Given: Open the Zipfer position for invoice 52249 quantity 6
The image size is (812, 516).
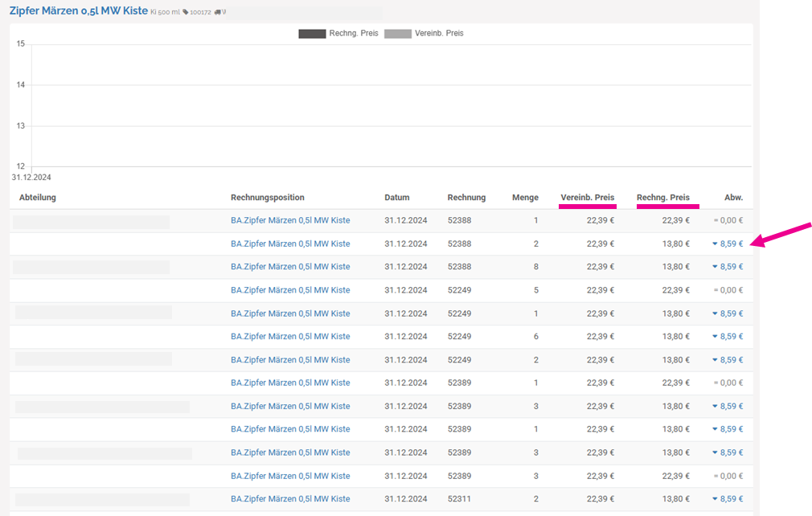Looking at the screenshot, I should click(290, 337).
